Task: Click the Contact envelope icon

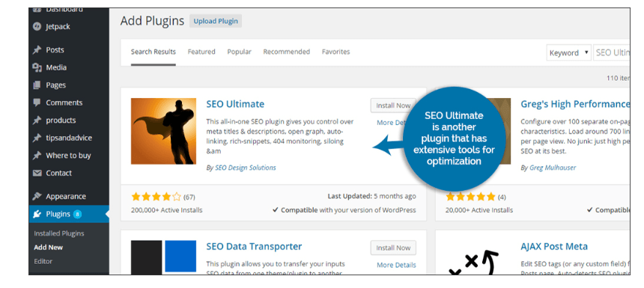Action: tap(37, 173)
